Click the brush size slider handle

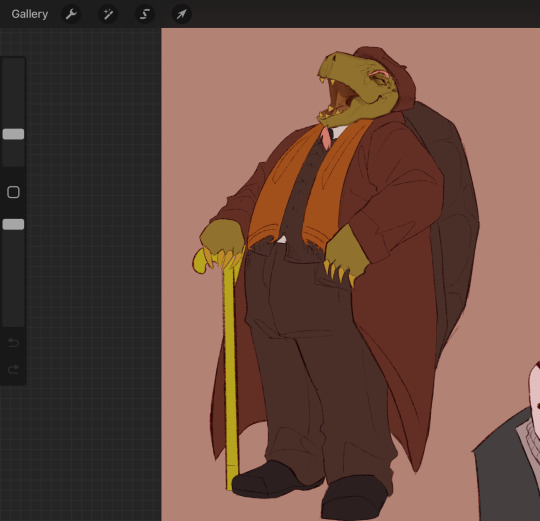(13, 134)
